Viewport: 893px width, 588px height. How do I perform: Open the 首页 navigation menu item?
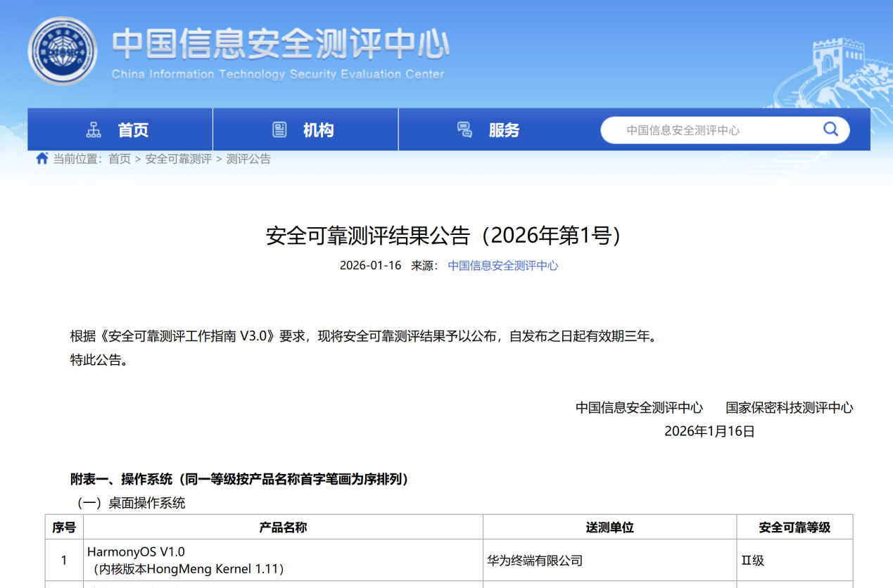coord(133,130)
